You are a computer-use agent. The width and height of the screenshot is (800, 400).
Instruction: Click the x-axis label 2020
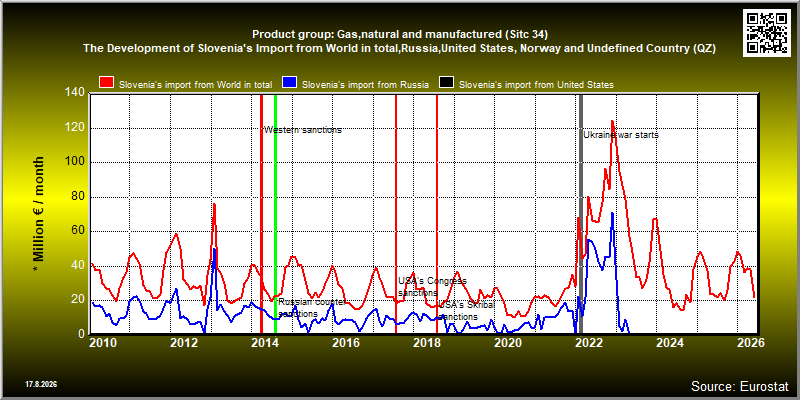click(x=508, y=343)
